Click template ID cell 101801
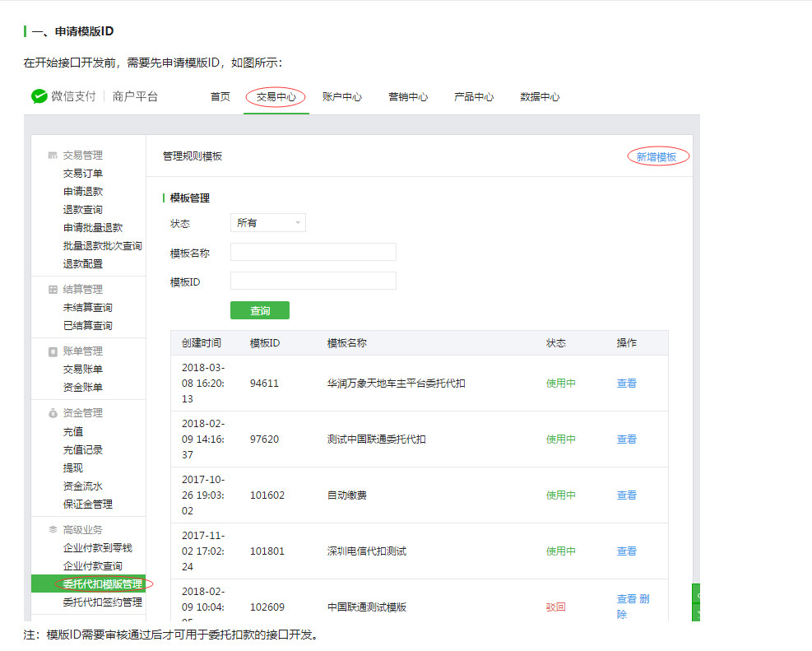 (x=267, y=551)
